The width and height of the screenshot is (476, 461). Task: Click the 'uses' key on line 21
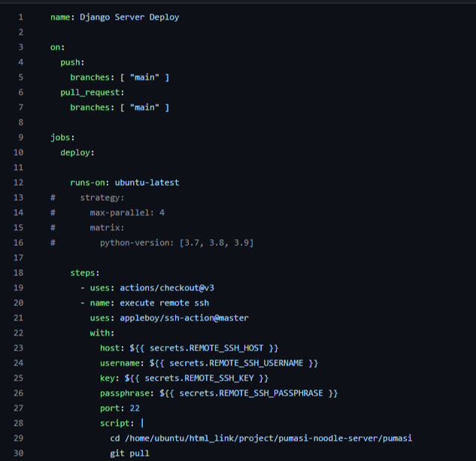click(x=99, y=318)
